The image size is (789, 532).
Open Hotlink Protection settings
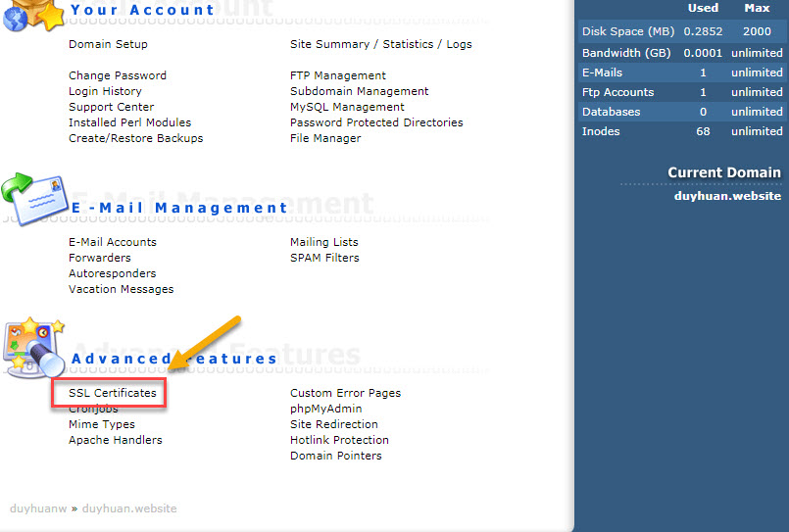pyautogui.click(x=339, y=440)
